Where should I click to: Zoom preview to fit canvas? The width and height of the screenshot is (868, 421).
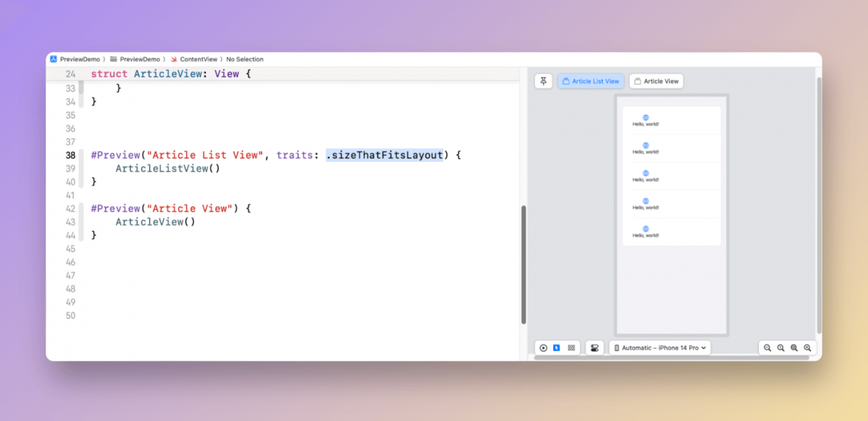(794, 347)
